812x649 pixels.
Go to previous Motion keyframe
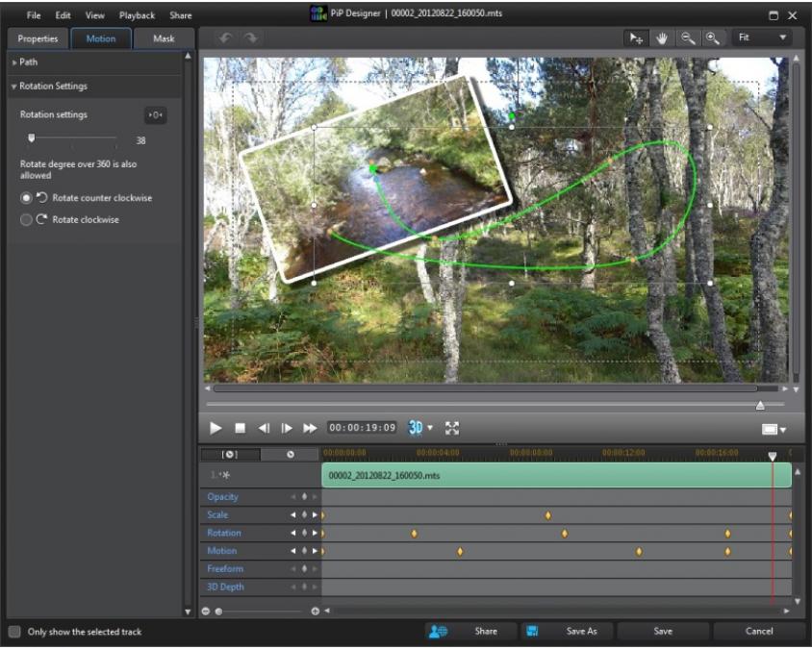(x=293, y=551)
